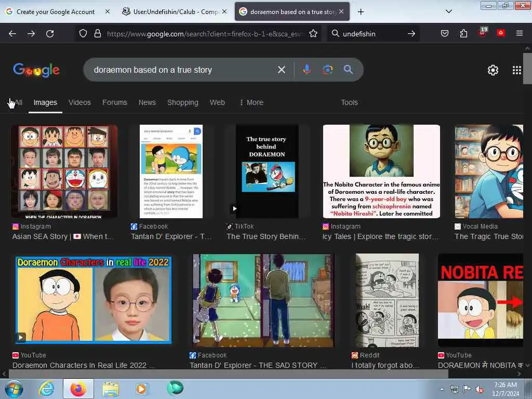Screen dimensions: 532x399
Task: Reload the current page
Action: point(50,34)
